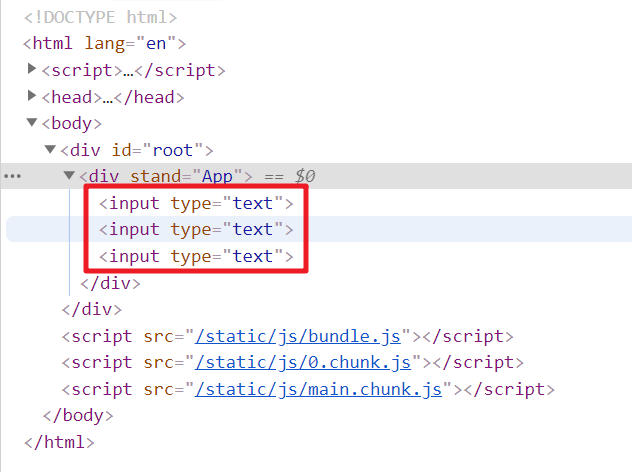Click the </div> closing the App div

(110, 283)
